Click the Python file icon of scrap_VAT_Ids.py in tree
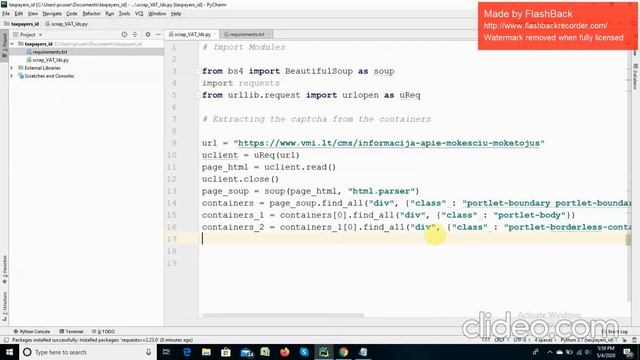 (x=29, y=60)
